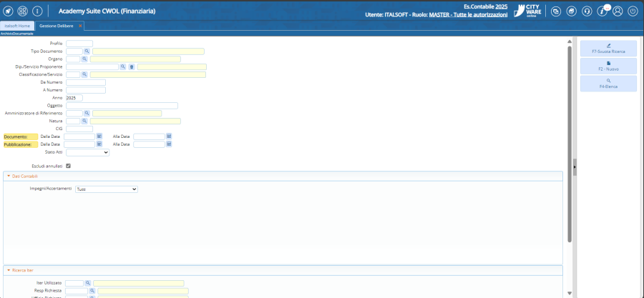Switch to the italsoft Home tab
The image size is (644, 298).
tap(14, 26)
